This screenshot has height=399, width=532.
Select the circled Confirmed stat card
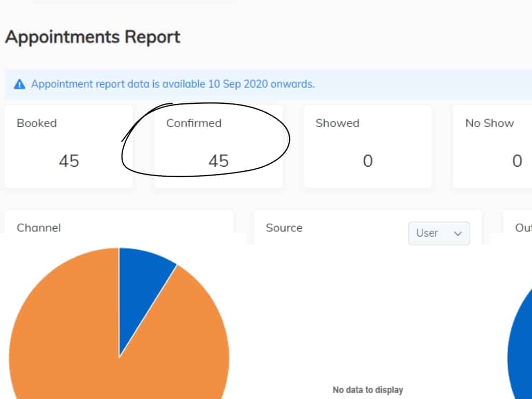click(218, 146)
